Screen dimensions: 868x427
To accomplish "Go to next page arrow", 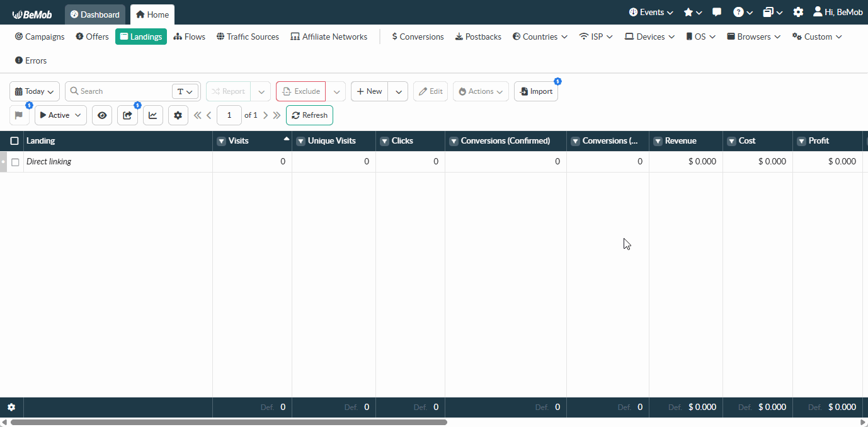I will 265,115.
